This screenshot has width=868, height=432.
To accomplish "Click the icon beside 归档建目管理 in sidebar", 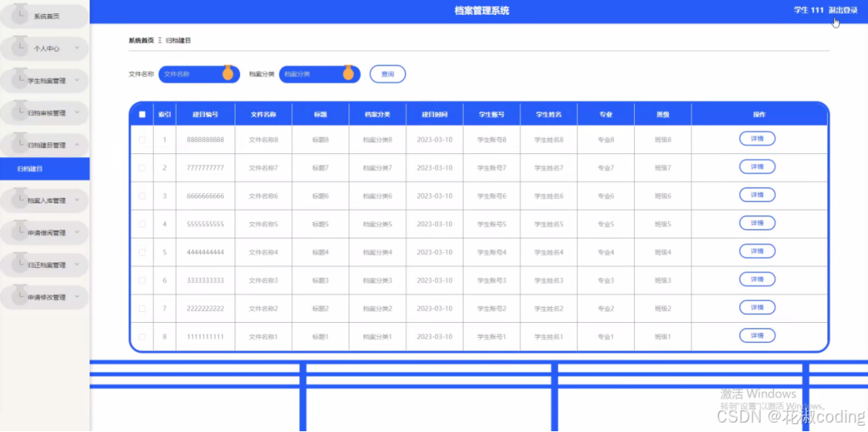I will pos(21,141).
